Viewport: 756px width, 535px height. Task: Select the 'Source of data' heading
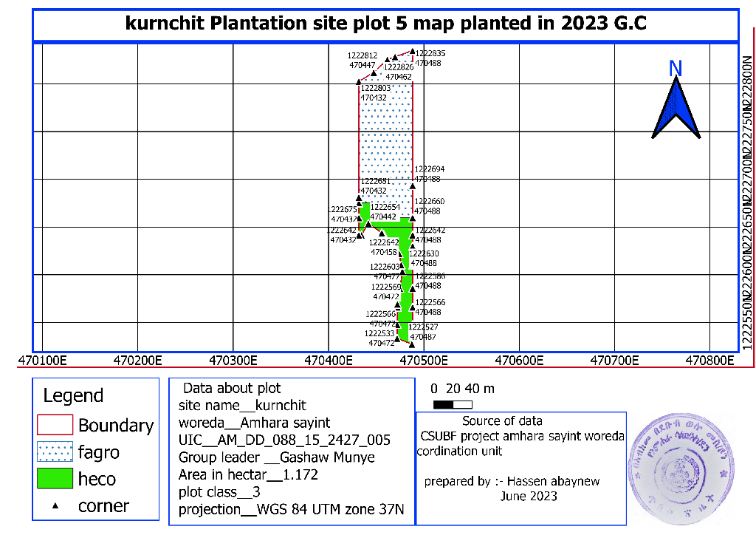click(x=502, y=421)
